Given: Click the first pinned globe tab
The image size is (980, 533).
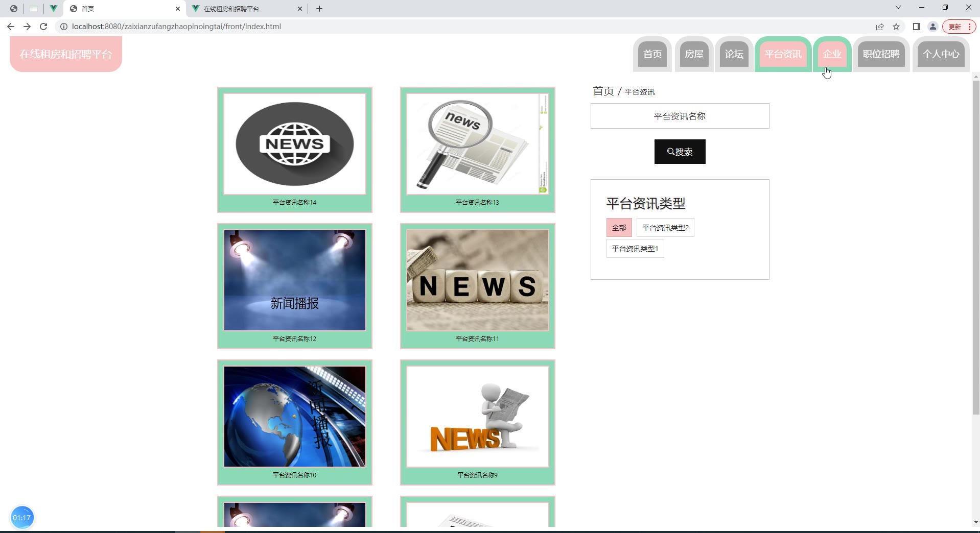Looking at the screenshot, I should 14,9.
